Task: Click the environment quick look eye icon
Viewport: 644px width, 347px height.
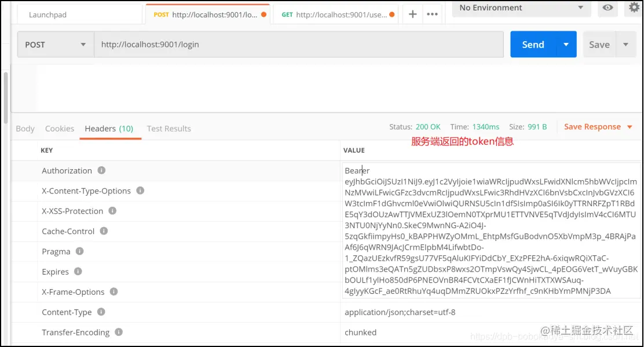Action: click(x=608, y=8)
